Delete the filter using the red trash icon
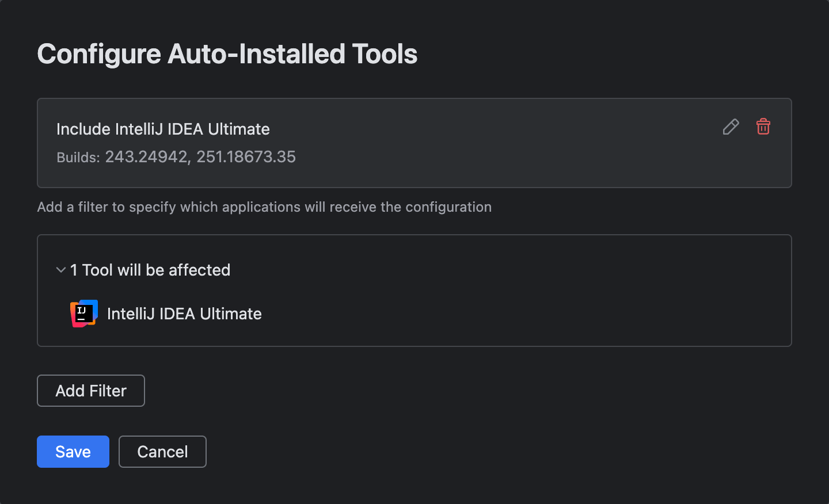829x504 pixels. point(763,127)
